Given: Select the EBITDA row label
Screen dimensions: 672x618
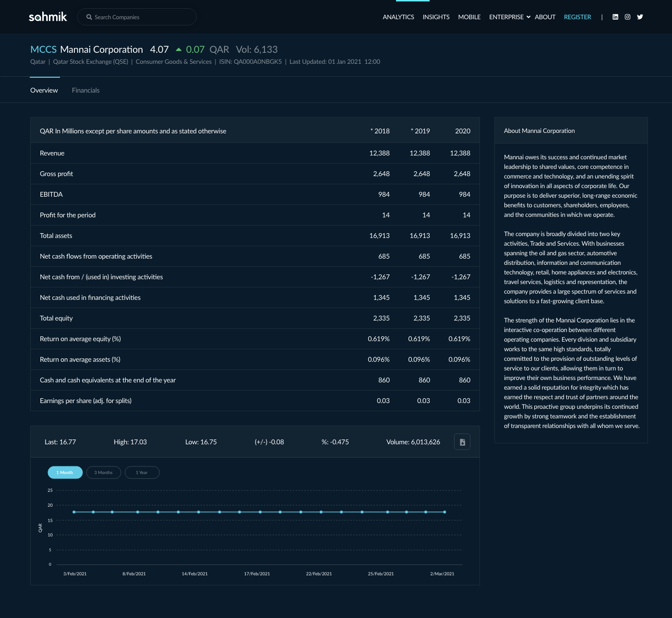Looking at the screenshot, I should click(51, 194).
